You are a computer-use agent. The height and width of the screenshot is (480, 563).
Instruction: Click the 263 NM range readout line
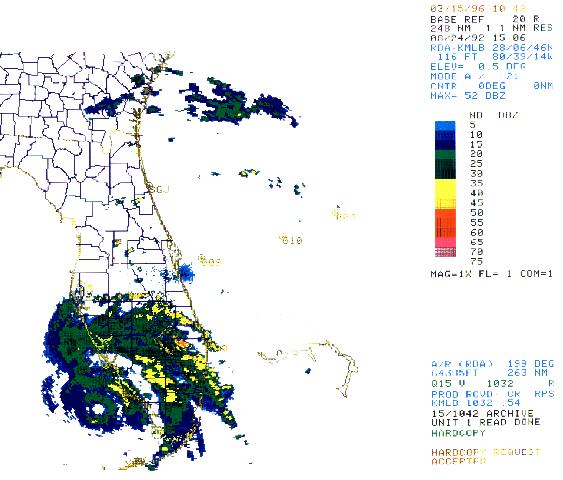point(490,373)
